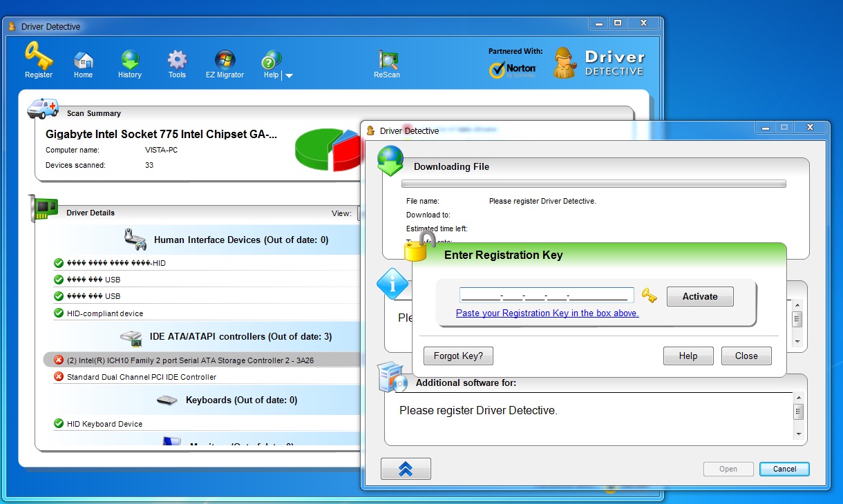This screenshot has width=843, height=504.
Task: Collapse the dialog with the double-chevron button
Action: click(406, 468)
